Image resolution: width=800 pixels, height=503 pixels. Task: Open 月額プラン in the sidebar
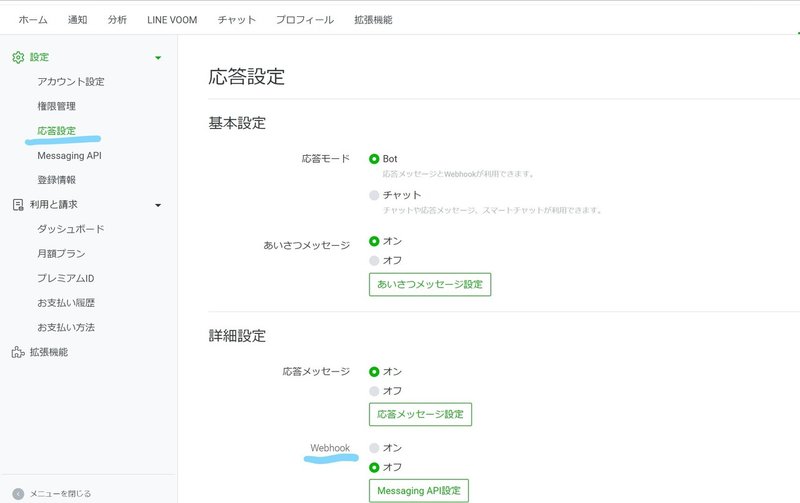[61, 254]
